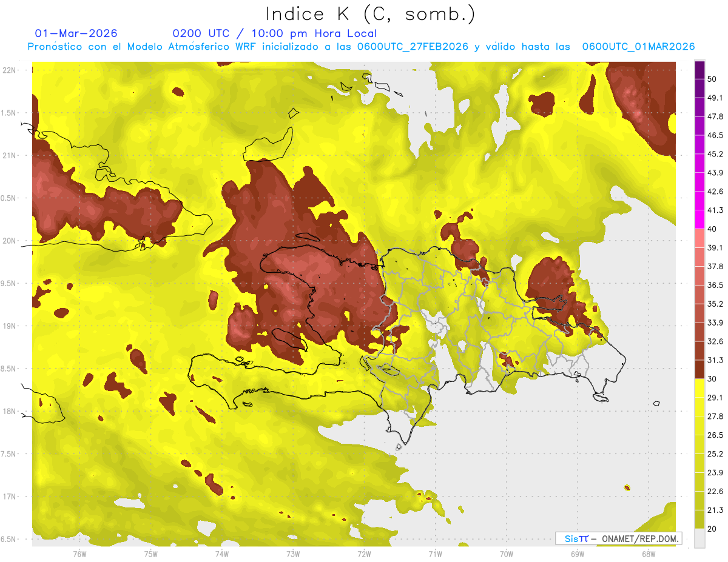Click the "74W" longitude label
Image resolution: width=728 pixels, height=562 pixels.
click(221, 554)
